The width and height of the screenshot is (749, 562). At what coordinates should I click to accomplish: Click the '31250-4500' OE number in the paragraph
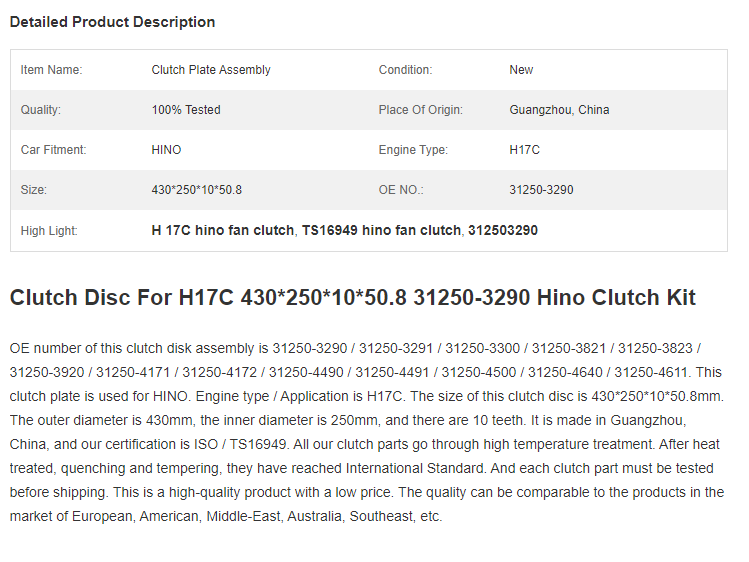coord(479,372)
